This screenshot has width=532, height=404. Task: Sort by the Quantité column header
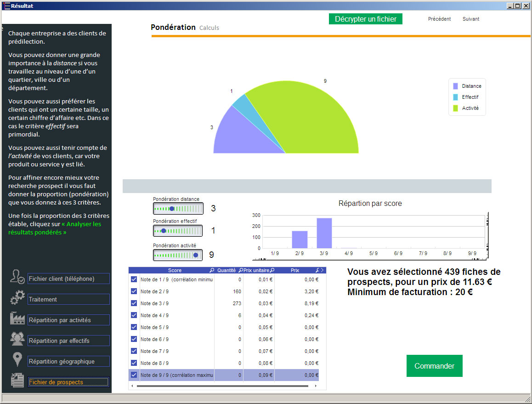(x=226, y=270)
